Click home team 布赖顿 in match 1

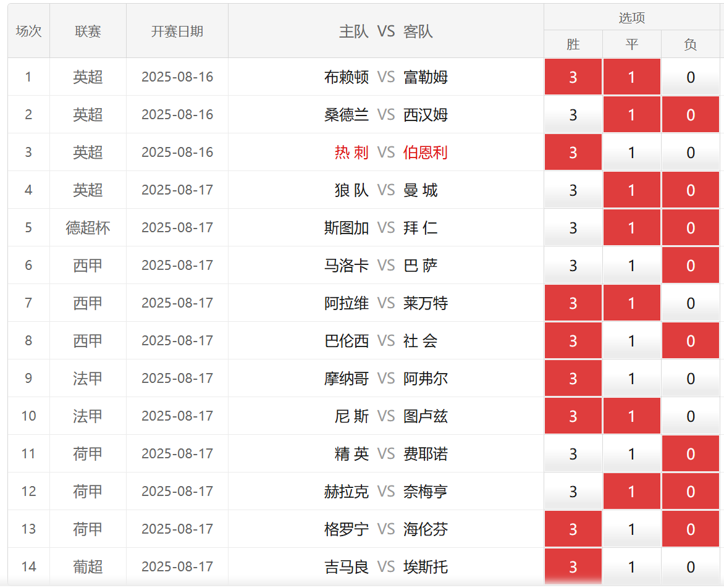pyautogui.click(x=347, y=77)
